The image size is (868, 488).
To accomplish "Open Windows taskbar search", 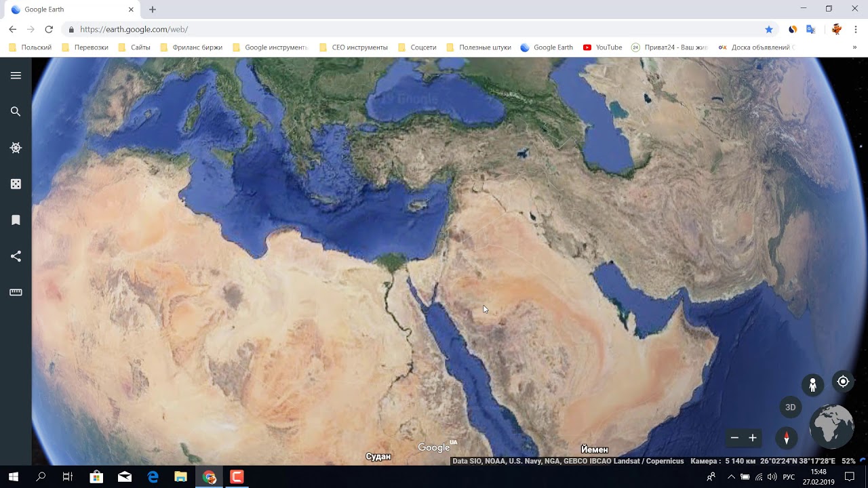I will 41,477.
